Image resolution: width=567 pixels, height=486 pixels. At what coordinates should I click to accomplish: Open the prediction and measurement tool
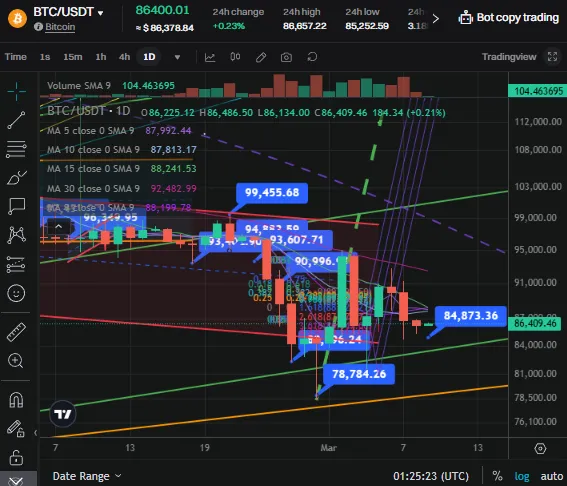click(x=16, y=264)
